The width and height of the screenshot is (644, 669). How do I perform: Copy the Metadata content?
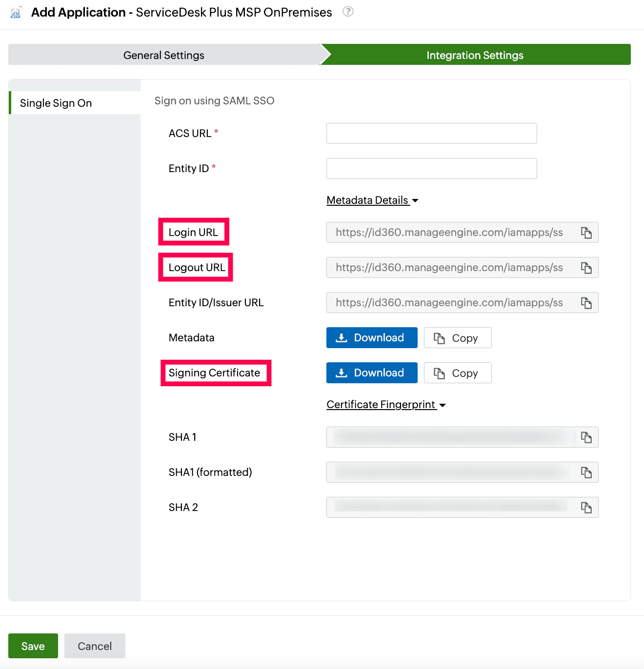[457, 338]
